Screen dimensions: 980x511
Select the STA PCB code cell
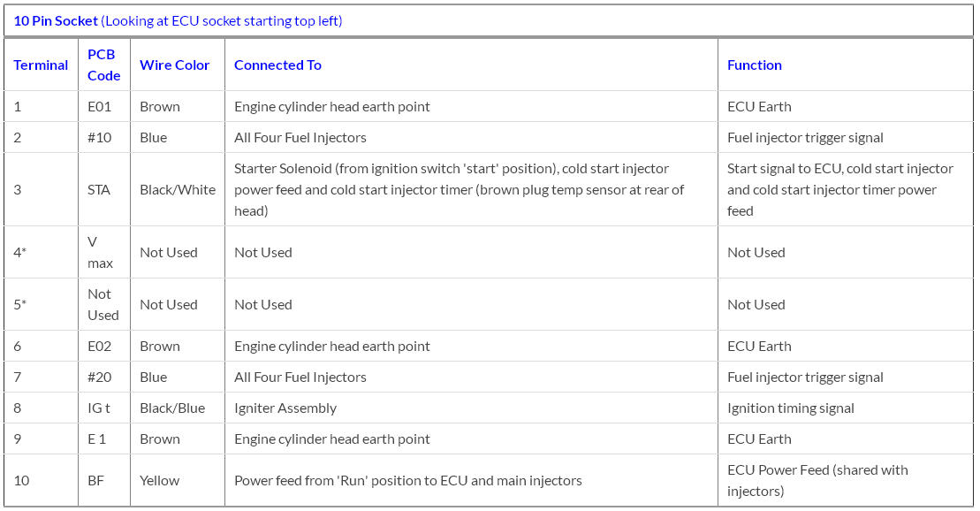[x=99, y=189]
